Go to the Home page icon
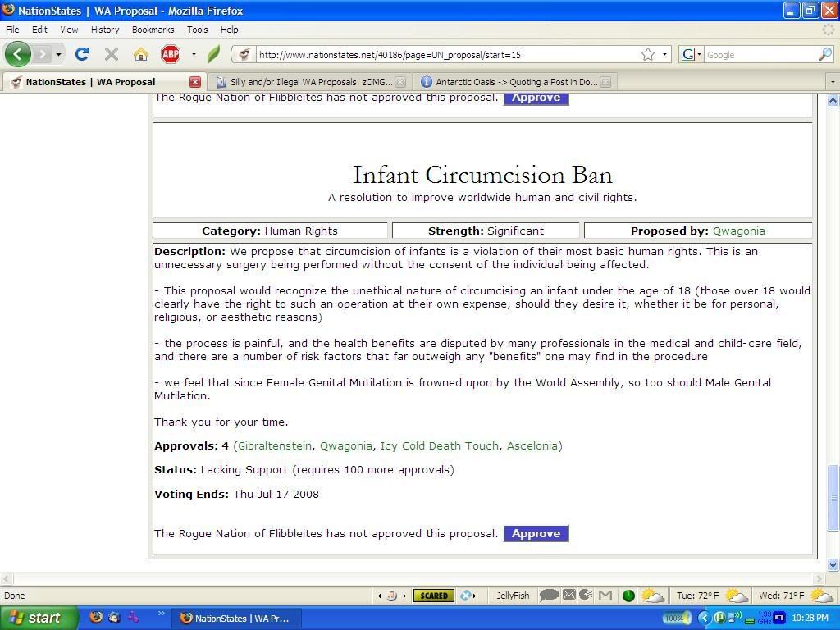Image resolution: width=840 pixels, height=630 pixels. (141, 55)
